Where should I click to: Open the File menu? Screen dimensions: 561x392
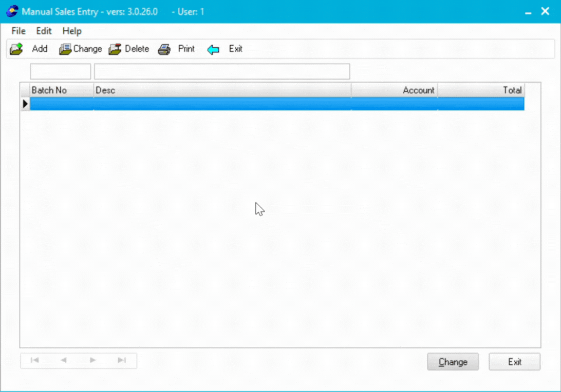pos(18,31)
